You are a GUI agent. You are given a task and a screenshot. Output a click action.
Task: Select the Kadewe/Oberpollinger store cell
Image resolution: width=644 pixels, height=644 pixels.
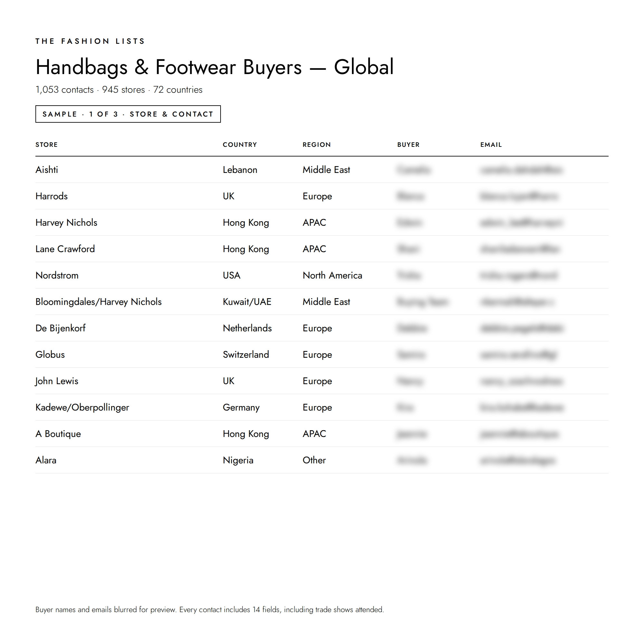(x=82, y=407)
